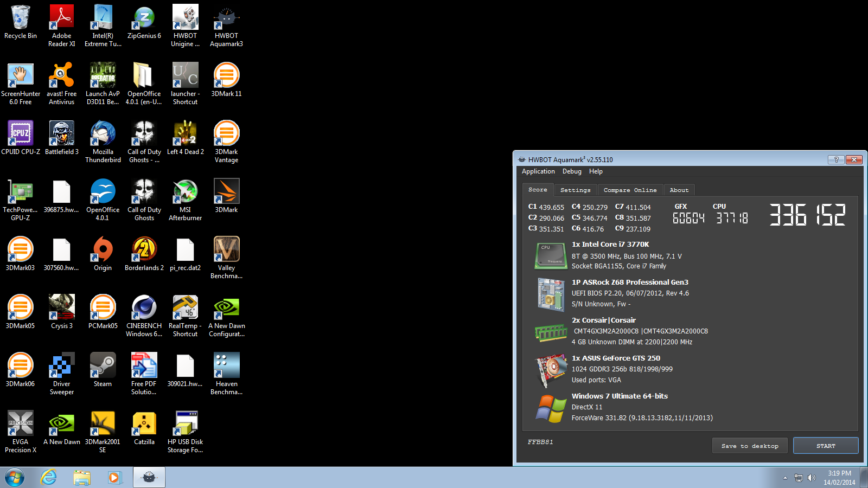The width and height of the screenshot is (868, 488).
Task: Click the ASRock Z68 motherboard image
Action: tap(551, 294)
